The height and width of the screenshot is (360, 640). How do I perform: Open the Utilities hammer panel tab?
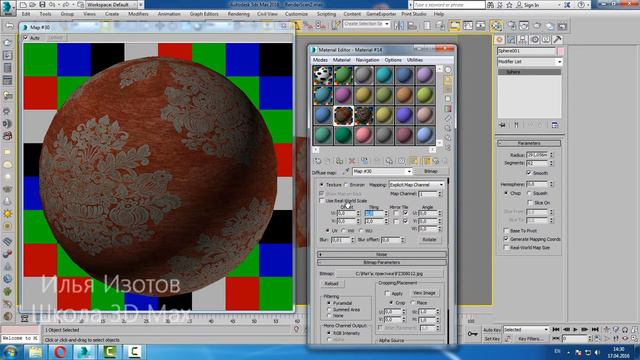(557, 40)
